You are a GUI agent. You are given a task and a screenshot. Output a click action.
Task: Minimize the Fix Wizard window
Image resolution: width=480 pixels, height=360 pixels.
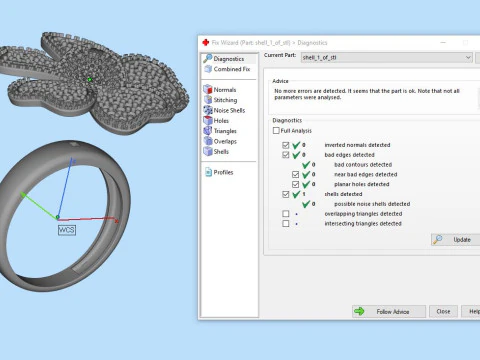pyautogui.click(x=443, y=43)
